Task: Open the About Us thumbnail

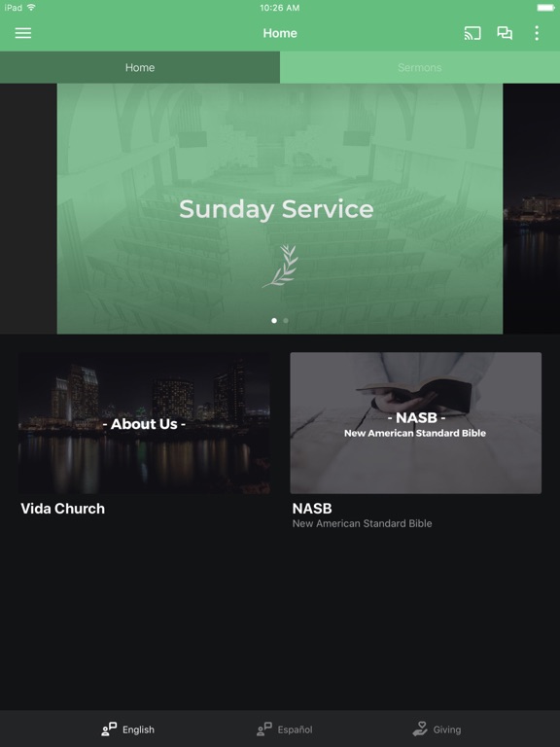Action: click(x=144, y=423)
